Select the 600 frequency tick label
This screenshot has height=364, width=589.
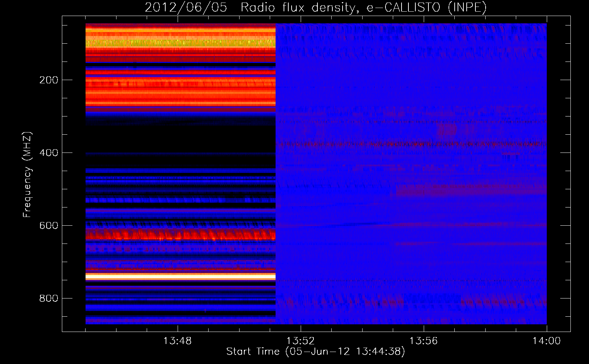tap(49, 226)
